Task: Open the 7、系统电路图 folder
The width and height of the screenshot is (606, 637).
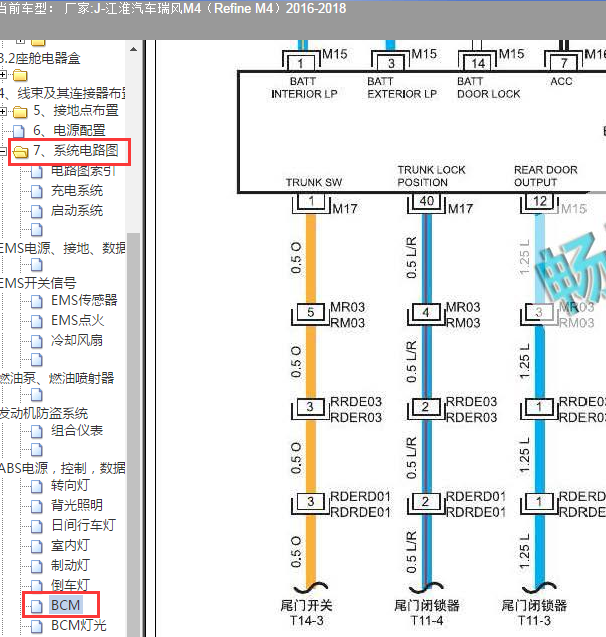Action: [x=76, y=151]
